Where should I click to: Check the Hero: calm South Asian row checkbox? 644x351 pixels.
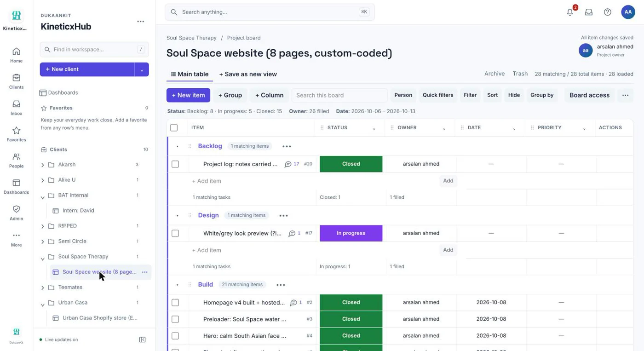[x=175, y=336]
